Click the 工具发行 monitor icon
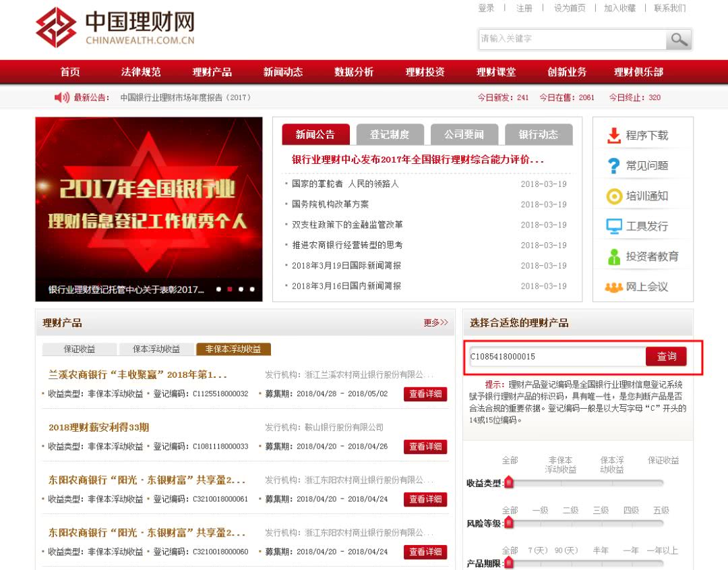The image size is (728, 570). (x=614, y=226)
